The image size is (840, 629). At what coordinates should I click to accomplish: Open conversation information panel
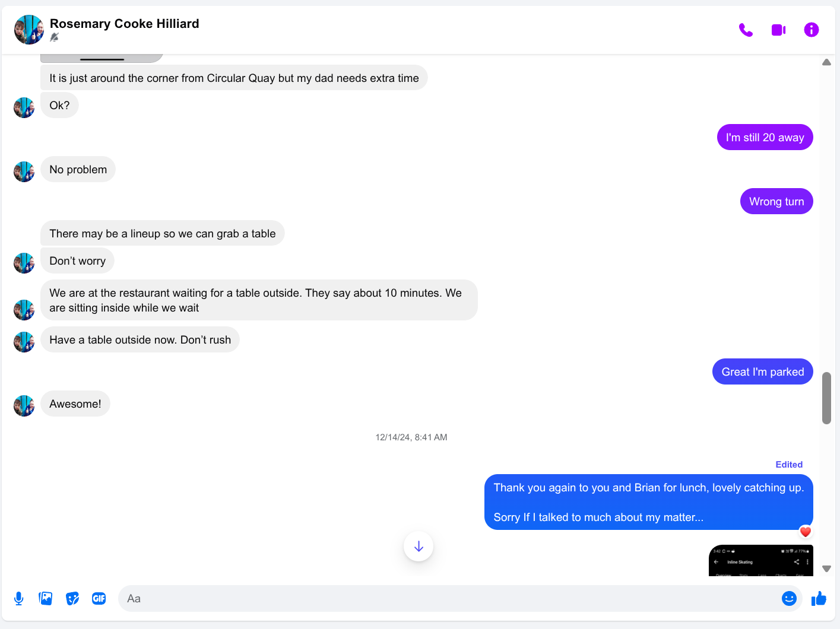(x=811, y=30)
